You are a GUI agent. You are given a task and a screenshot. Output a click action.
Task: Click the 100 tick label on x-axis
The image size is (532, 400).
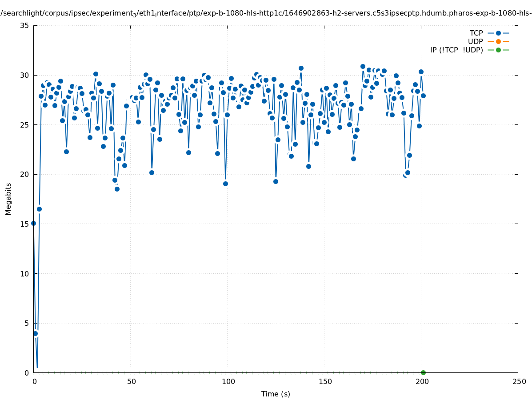(x=228, y=381)
